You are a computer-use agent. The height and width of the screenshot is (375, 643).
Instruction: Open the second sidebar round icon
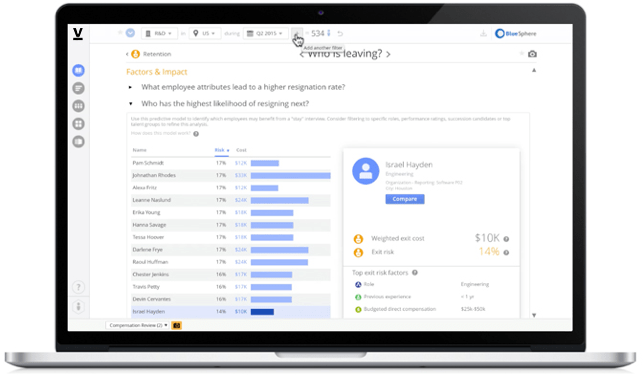tap(78, 88)
